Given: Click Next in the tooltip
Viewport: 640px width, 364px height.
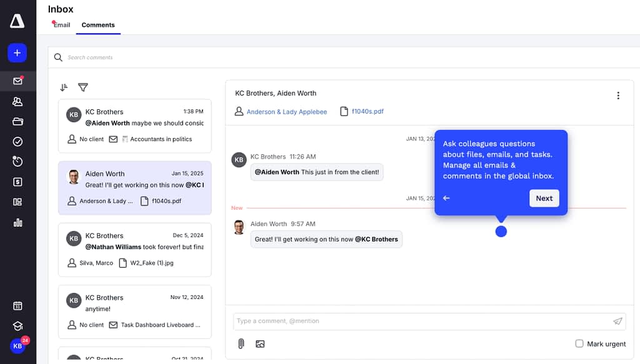Looking at the screenshot, I should click(x=544, y=198).
